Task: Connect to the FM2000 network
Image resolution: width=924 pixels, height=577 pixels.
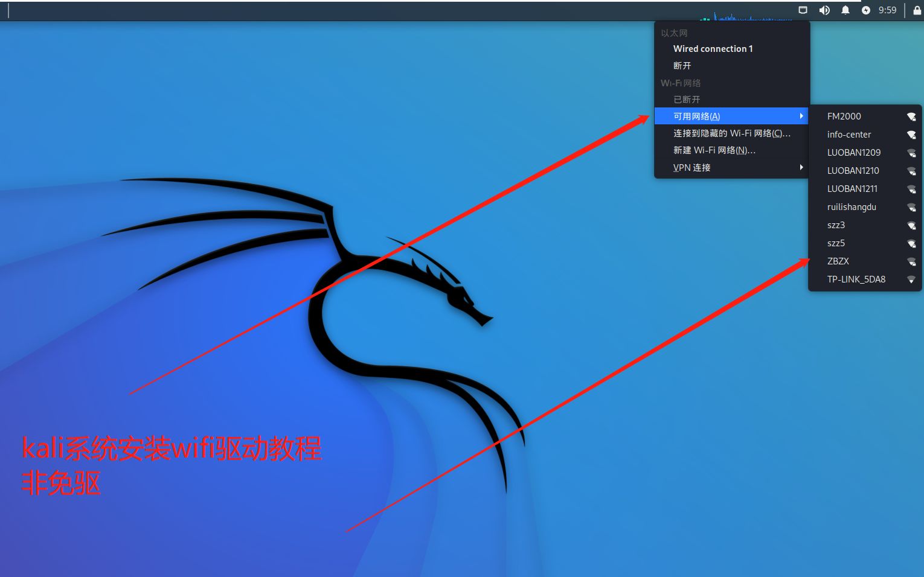Action: [x=865, y=116]
